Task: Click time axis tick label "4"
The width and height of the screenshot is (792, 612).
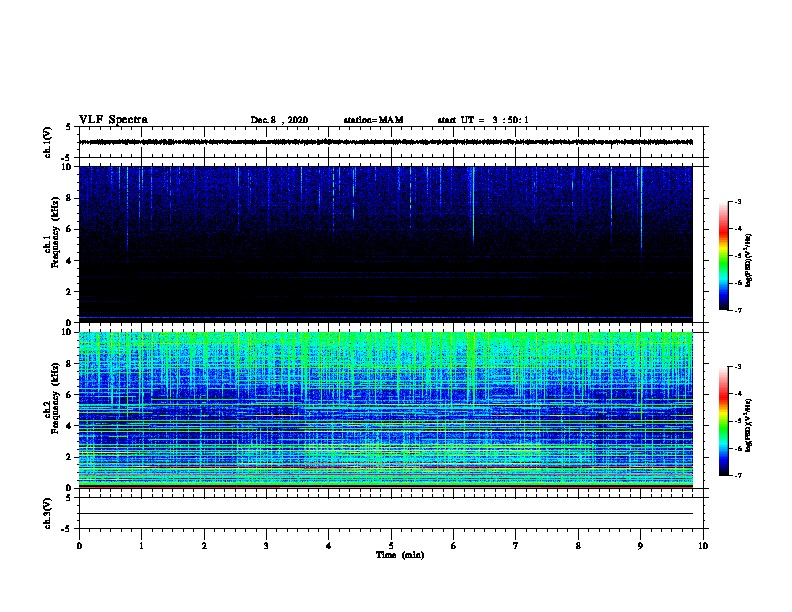Action: point(329,546)
